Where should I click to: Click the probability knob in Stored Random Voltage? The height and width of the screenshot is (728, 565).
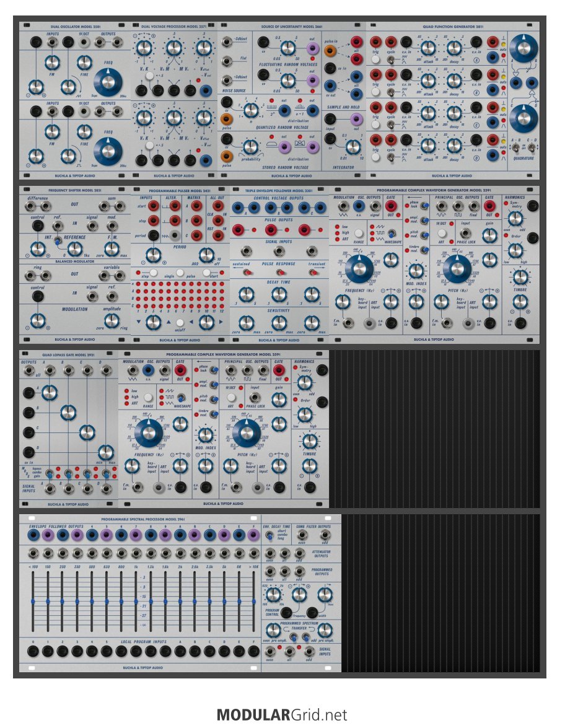click(x=251, y=147)
